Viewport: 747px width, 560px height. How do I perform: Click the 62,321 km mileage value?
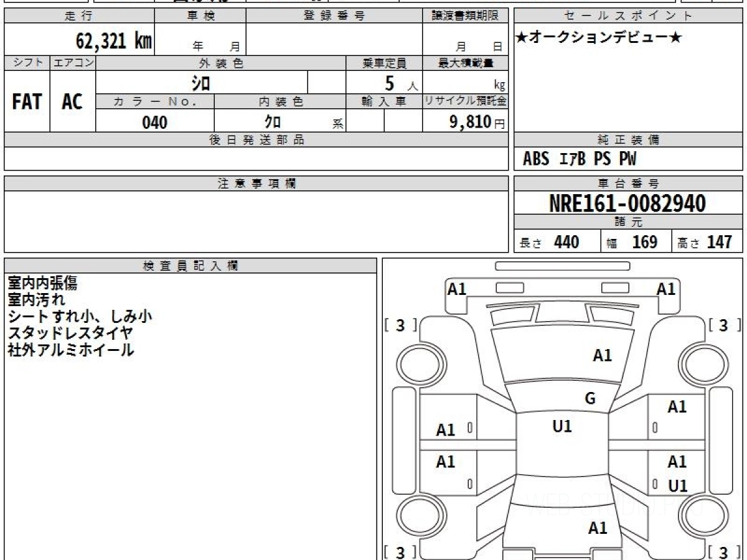pos(113,41)
